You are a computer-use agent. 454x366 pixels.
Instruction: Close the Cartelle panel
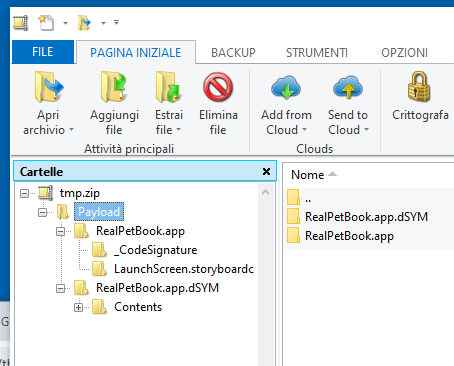pyautogui.click(x=266, y=171)
